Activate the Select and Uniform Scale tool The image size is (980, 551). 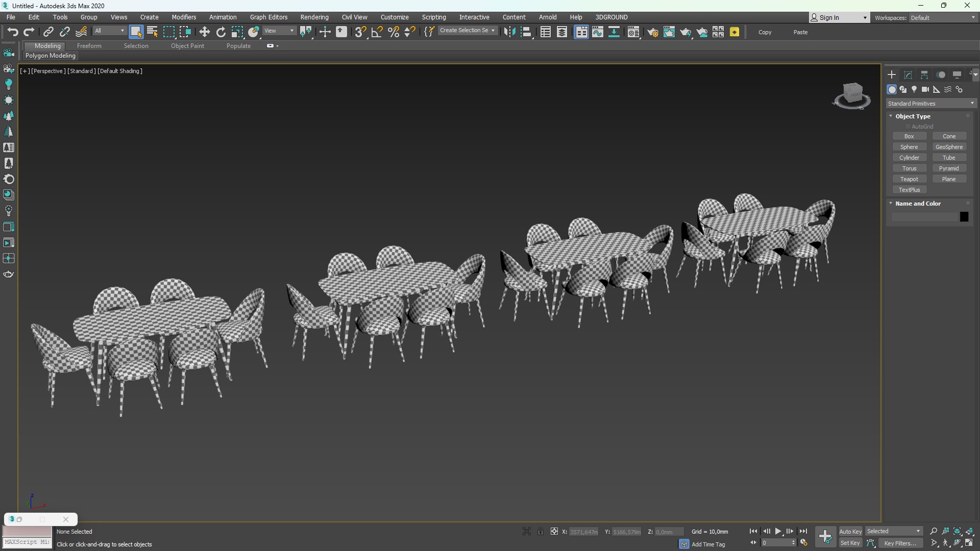[237, 32]
